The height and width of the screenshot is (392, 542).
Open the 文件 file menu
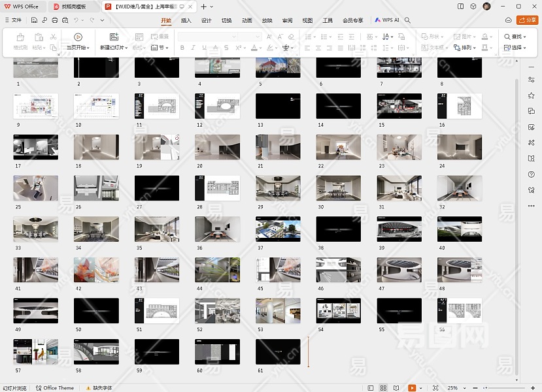[13, 20]
